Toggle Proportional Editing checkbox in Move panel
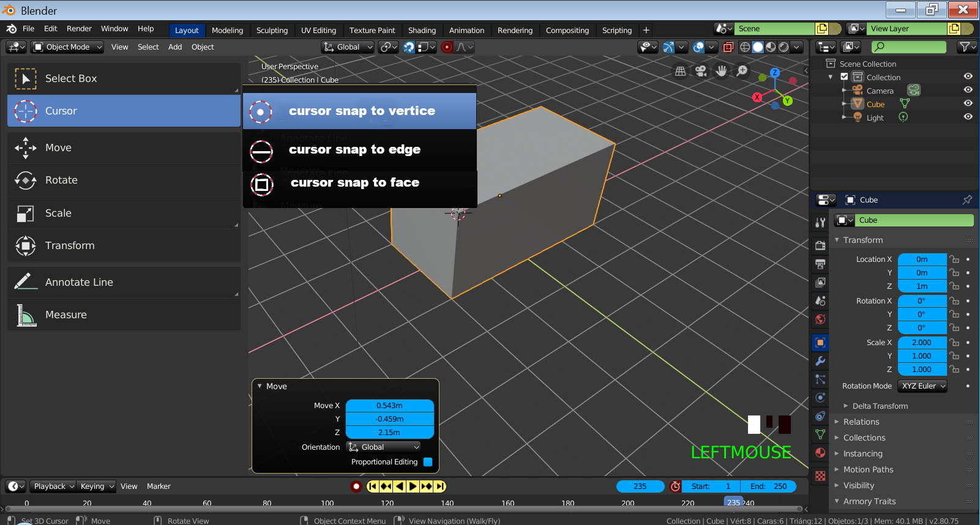Image resolution: width=980 pixels, height=525 pixels. click(428, 462)
